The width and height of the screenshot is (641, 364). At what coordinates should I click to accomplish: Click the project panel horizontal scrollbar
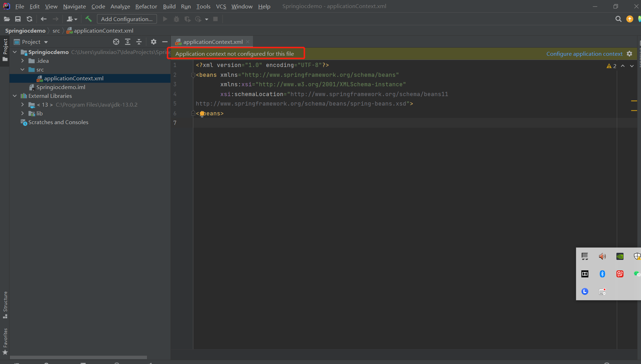(78, 357)
